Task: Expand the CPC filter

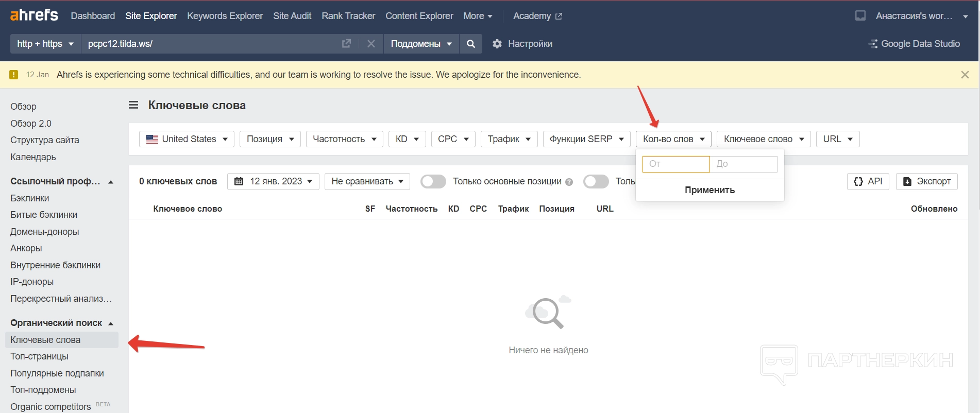Action: [453, 139]
